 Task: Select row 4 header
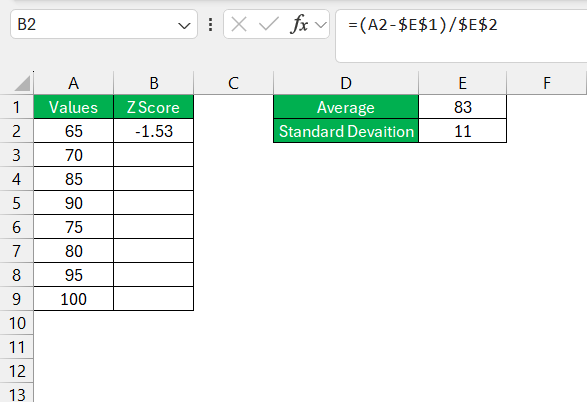[x=16, y=179]
